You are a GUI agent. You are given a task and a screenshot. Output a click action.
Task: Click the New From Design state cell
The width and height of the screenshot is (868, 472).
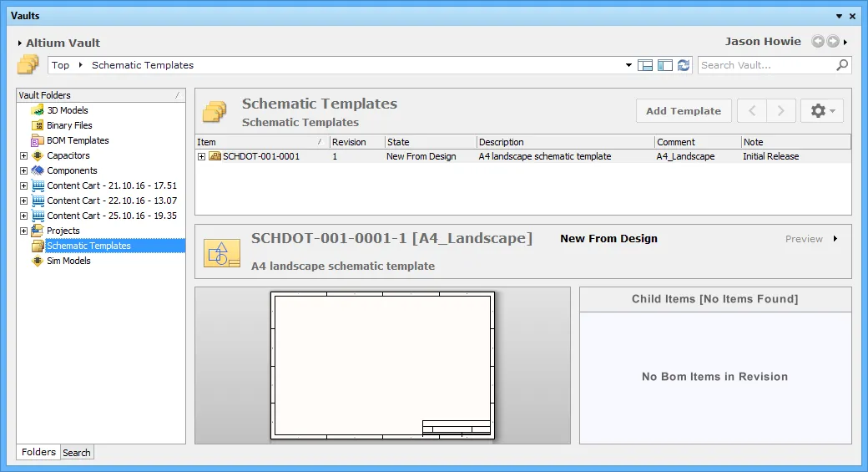click(421, 156)
